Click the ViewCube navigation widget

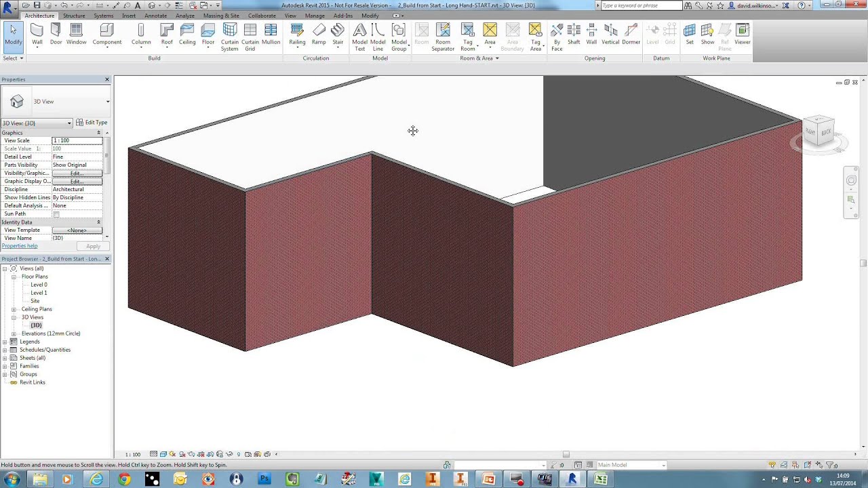pyautogui.click(x=818, y=133)
